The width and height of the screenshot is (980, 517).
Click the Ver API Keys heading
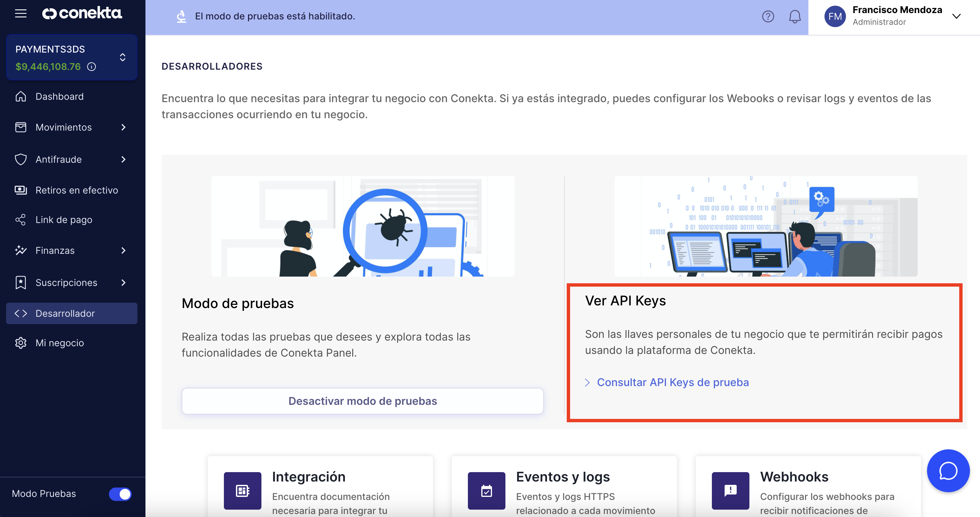625,301
